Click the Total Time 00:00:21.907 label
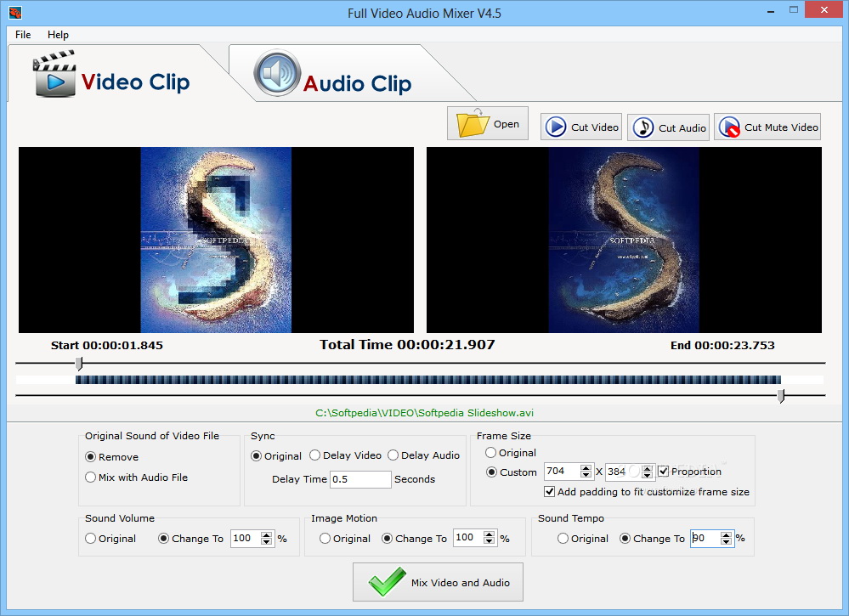The width and height of the screenshot is (849, 616). coord(407,345)
